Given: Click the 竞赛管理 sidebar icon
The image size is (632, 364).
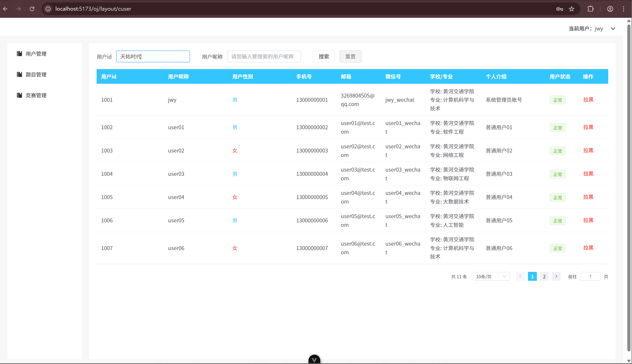Looking at the screenshot, I should [19, 95].
